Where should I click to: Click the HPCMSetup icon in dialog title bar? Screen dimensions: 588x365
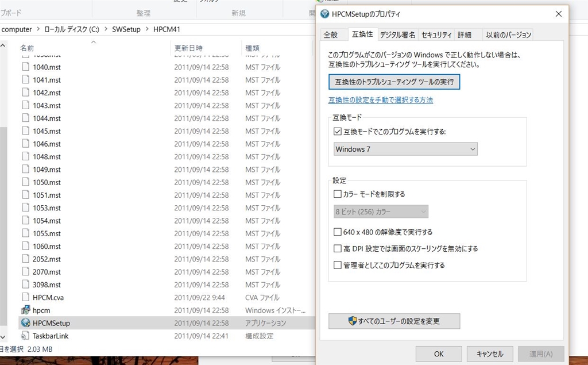tap(325, 14)
